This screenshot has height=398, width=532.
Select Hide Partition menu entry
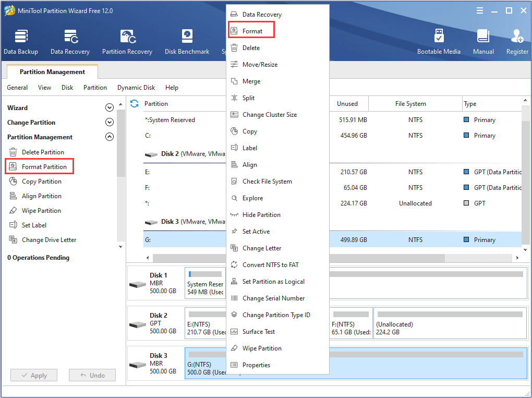(277, 214)
